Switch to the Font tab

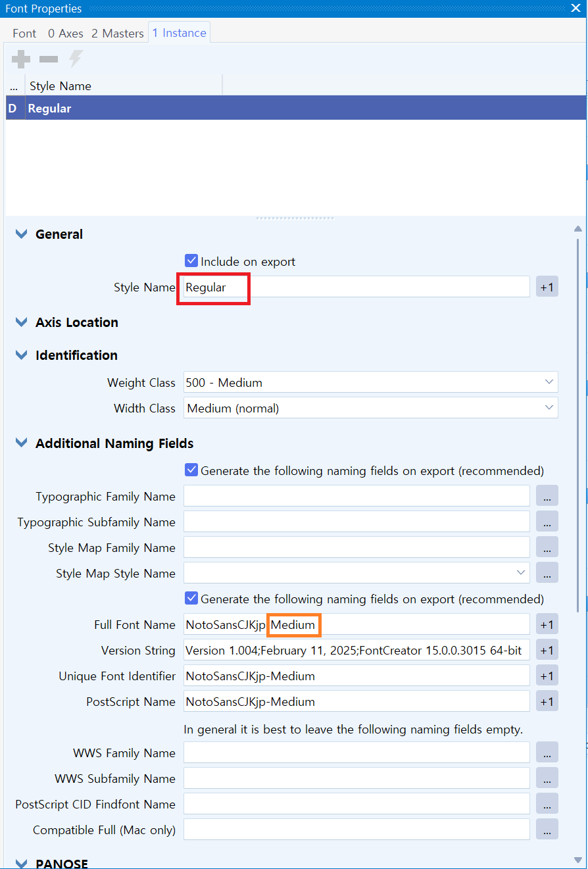click(24, 33)
